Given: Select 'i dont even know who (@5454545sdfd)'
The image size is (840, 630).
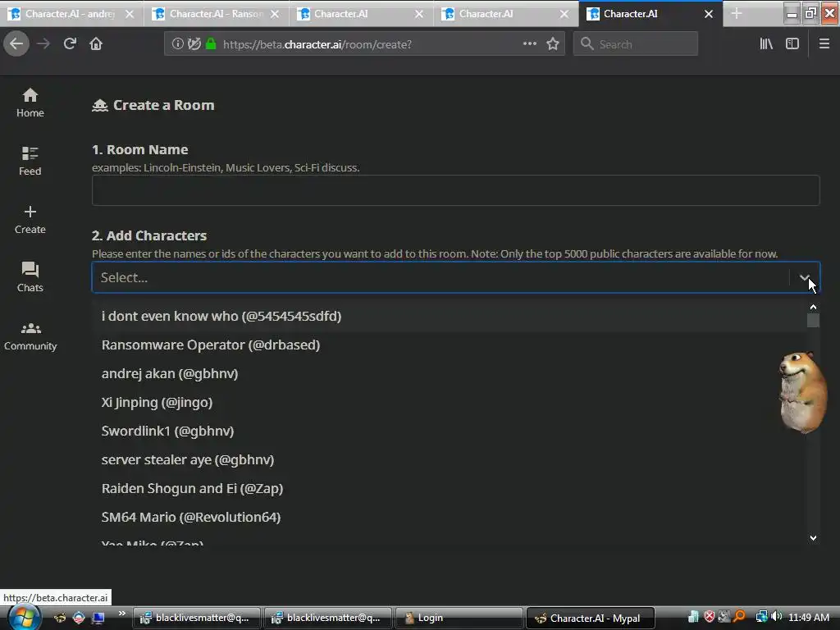Looking at the screenshot, I should click(449, 316).
